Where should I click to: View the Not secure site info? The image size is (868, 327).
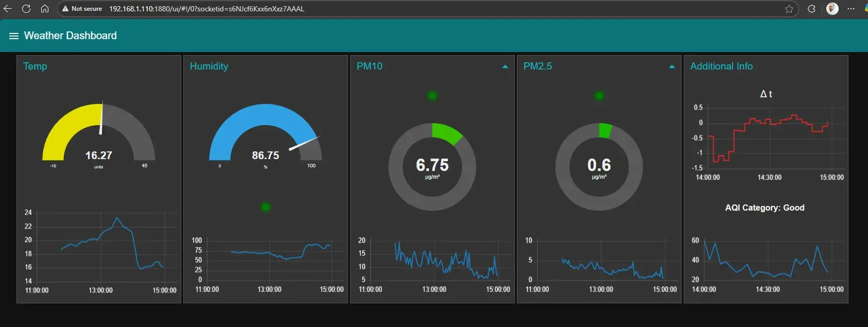coord(82,9)
